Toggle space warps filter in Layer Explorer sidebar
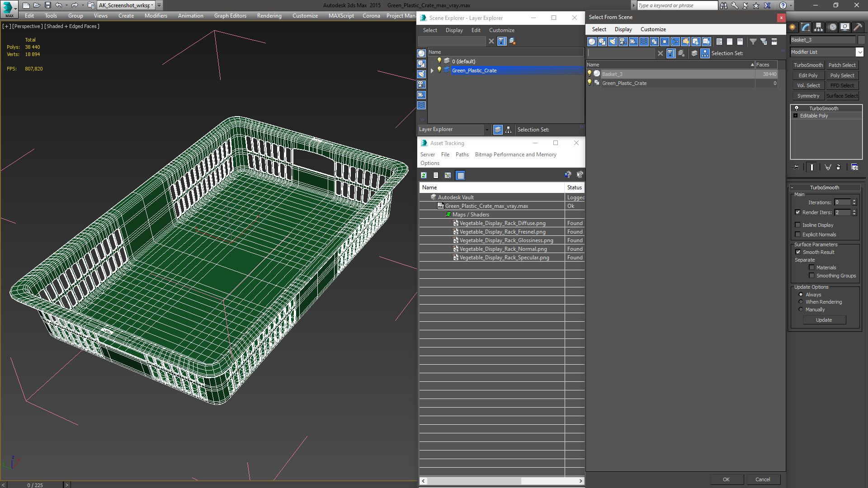Viewport: 868px width, 488px height. point(421,105)
